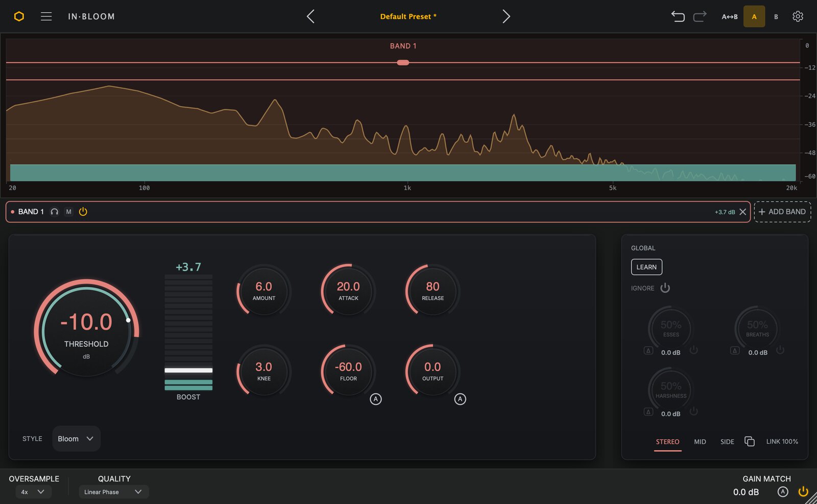Image resolution: width=817 pixels, height=504 pixels.
Task: Toggle the Ignore power button
Action: click(665, 288)
